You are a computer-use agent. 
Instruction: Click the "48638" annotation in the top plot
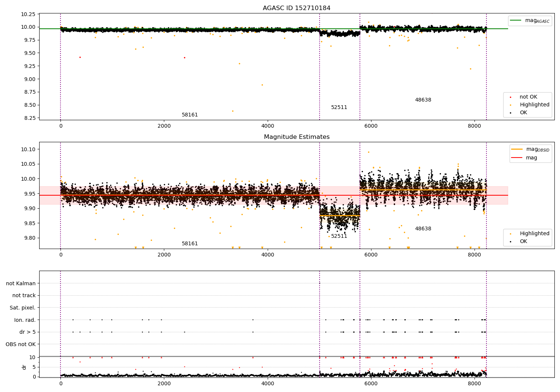(423, 100)
